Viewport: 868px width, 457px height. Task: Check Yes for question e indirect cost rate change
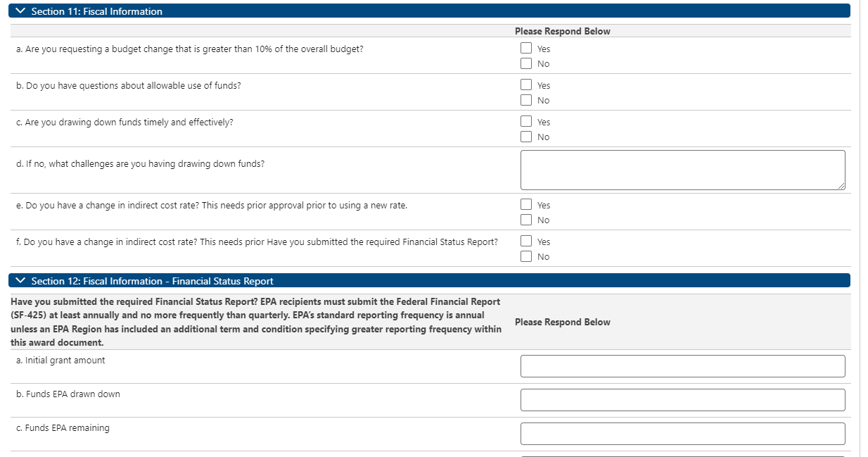point(526,205)
